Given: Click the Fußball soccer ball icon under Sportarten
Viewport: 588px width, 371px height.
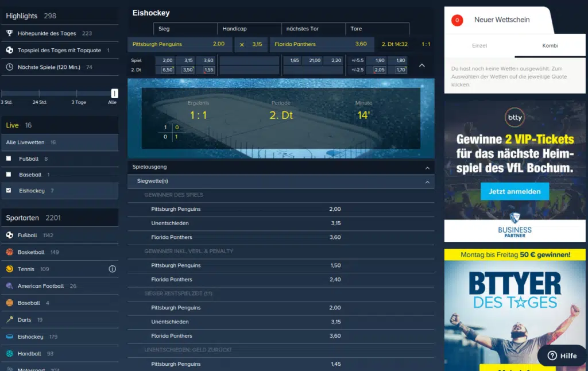Looking at the screenshot, I should (9, 235).
